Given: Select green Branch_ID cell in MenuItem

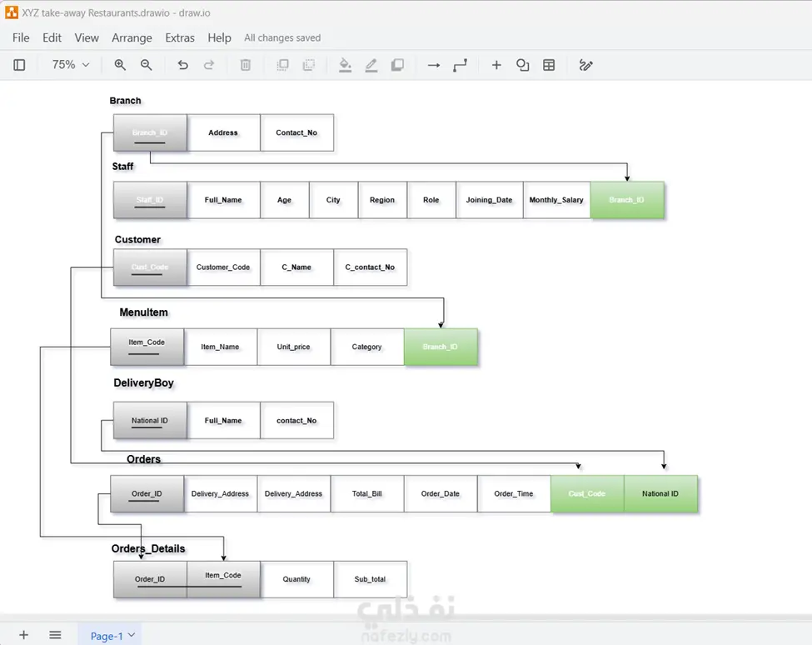Looking at the screenshot, I should (441, 347).
